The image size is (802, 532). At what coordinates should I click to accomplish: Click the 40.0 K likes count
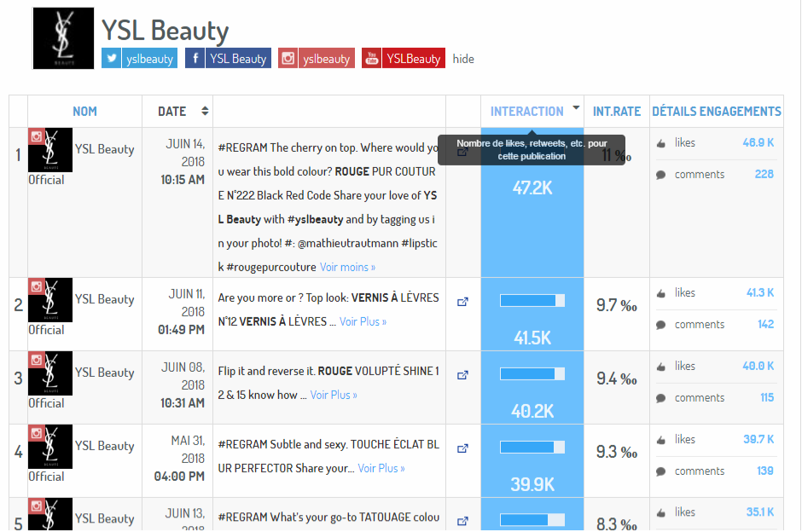pyautogui.click(x=758, y=366)
